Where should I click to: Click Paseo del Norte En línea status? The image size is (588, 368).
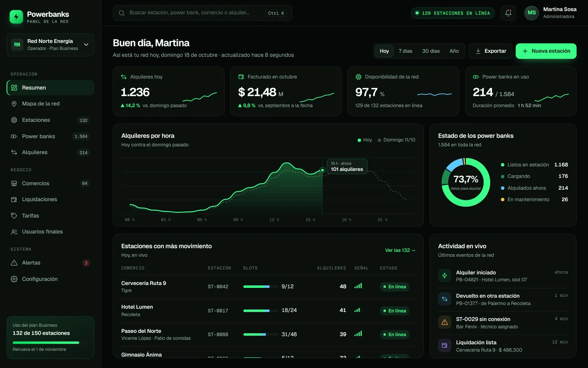point(394,334)
